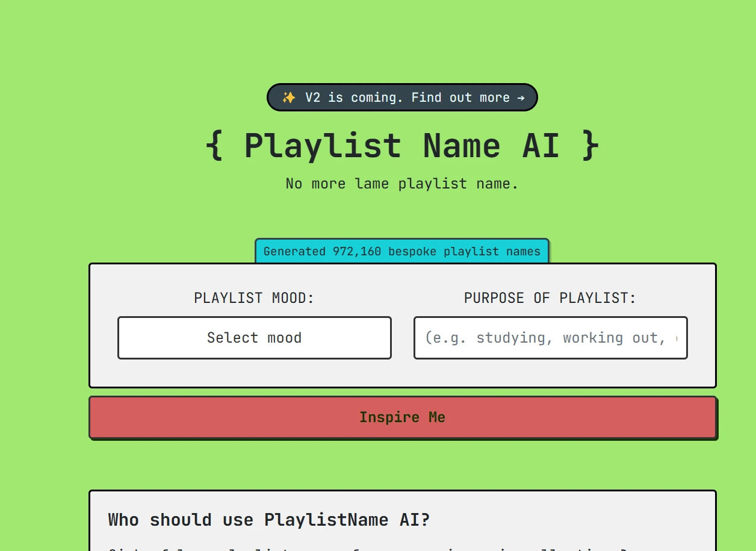Click the 'Playlist Name AI' main heading

click(x=402, y=146)
